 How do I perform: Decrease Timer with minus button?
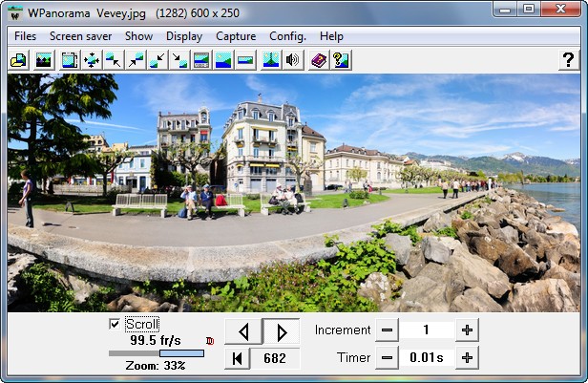[387, 358]
